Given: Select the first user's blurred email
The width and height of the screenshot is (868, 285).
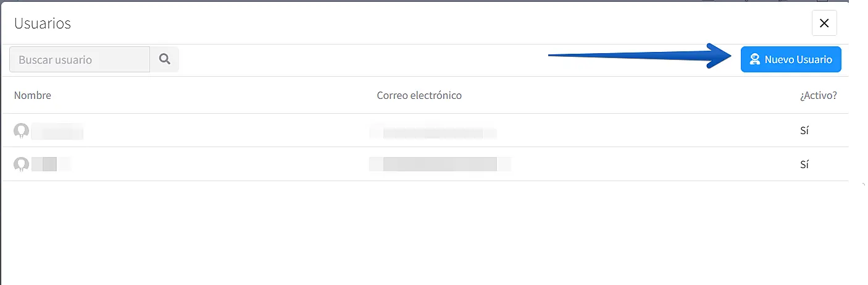Looking at the screenshot, I should pyautogui.click(x=433, y=132).
